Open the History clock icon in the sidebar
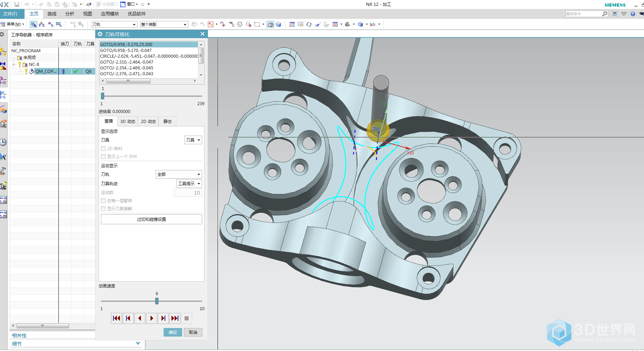Image resolution: width=644 pixels, height=351 pixels. pyautogui.click(x=3, y=142)
